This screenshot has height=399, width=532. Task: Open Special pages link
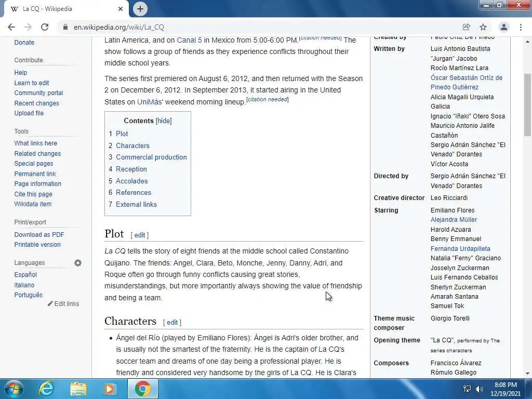click(34, 164)
